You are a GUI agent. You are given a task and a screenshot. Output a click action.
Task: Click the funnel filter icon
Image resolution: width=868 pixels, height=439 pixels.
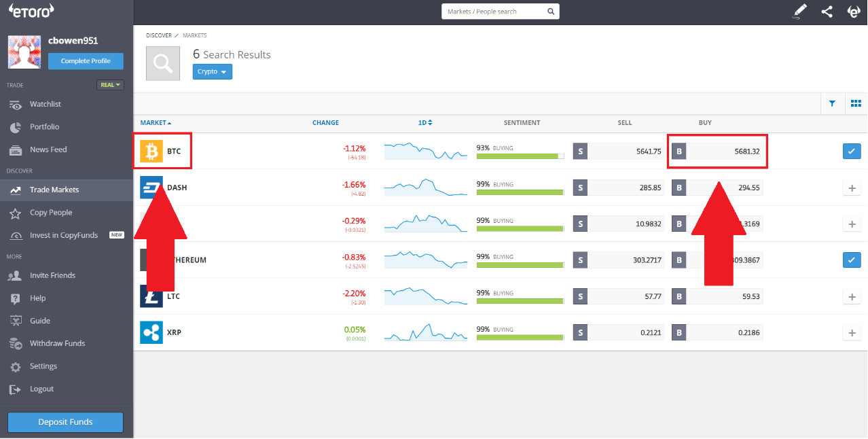[832, 103]
